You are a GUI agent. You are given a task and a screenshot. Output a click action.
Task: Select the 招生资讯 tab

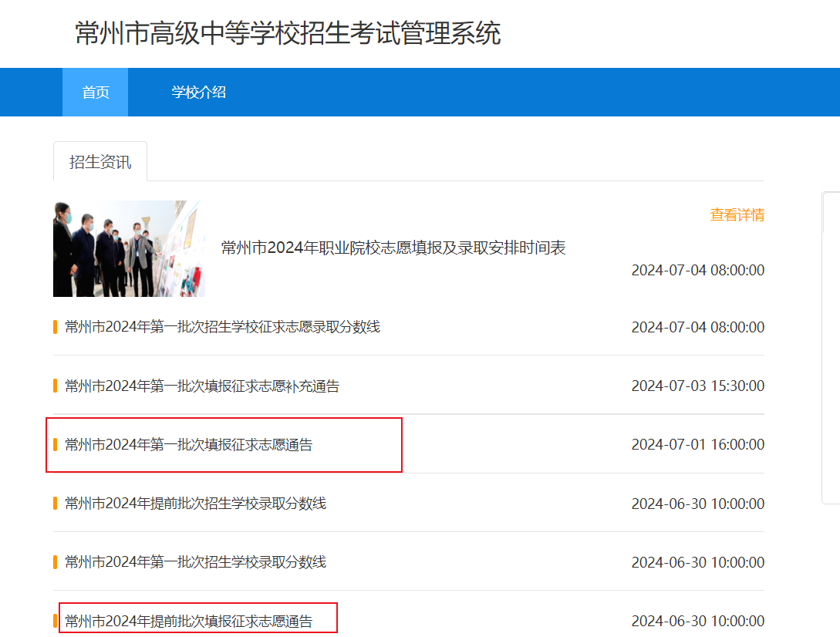(100, 162)
